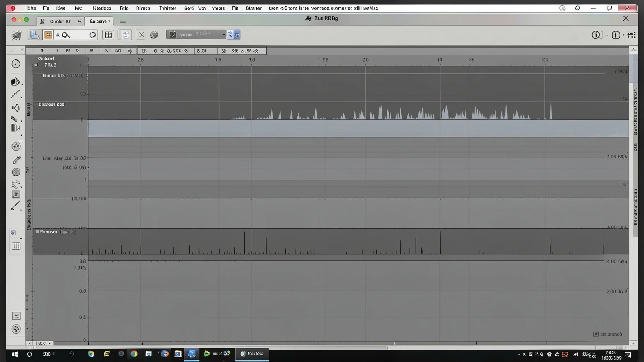The image size is (644, 362).
Task: Click small round badge icon above sidebar grid
Action: (x=13, y=232)
